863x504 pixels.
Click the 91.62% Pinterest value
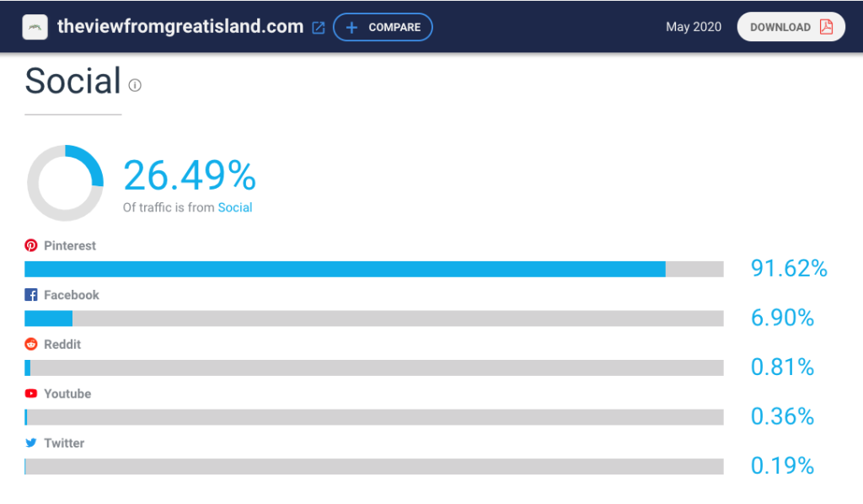pyautogui.click(x=789, y=269)
